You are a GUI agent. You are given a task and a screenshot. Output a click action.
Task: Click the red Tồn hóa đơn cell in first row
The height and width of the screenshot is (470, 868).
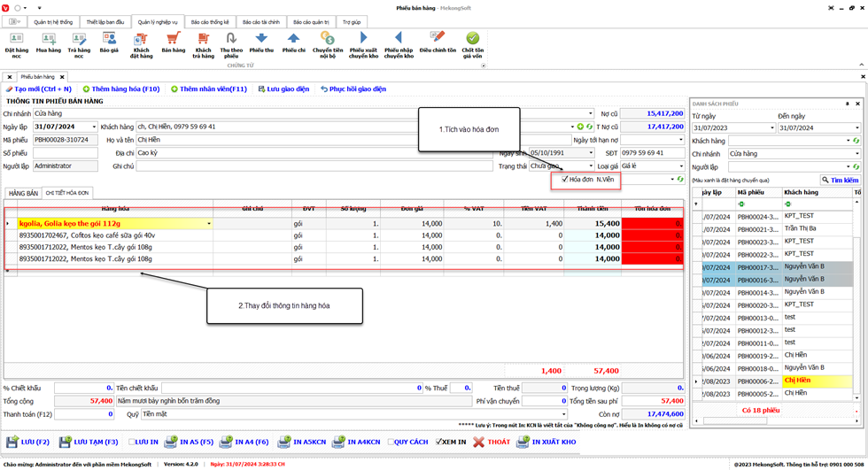[652, 224]
